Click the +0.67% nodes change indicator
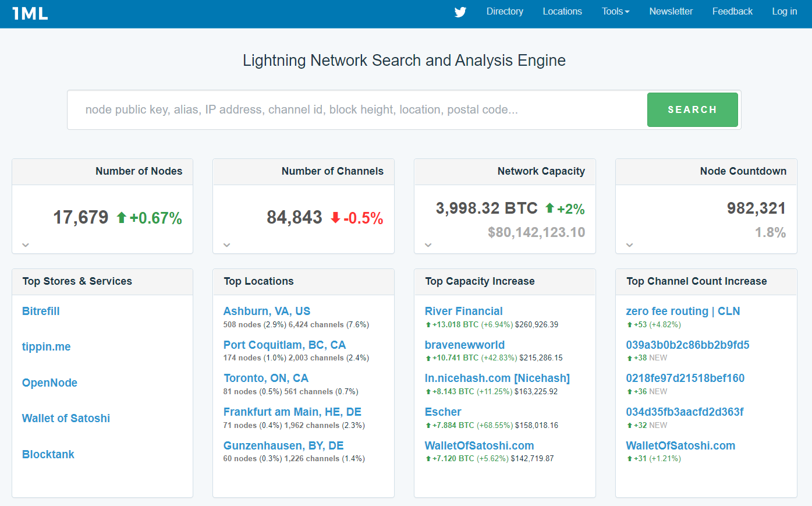The width and height of the screenshot is (812, 506). pos(150,218)
